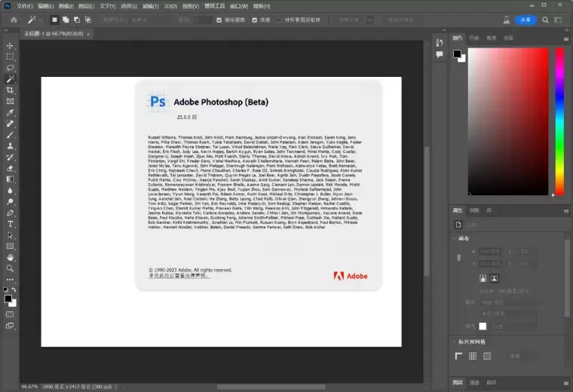
Task: Select the Blur tool
Action: tap(10, 191)
